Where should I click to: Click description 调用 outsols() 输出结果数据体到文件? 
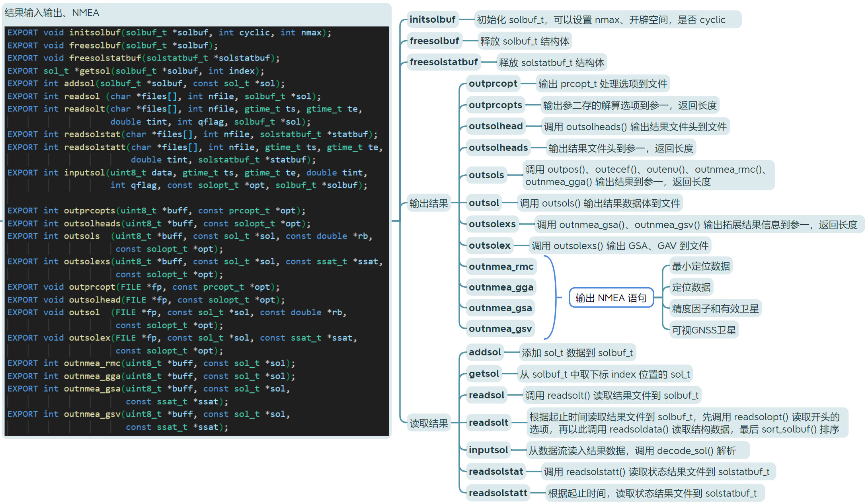coord(600,203)
